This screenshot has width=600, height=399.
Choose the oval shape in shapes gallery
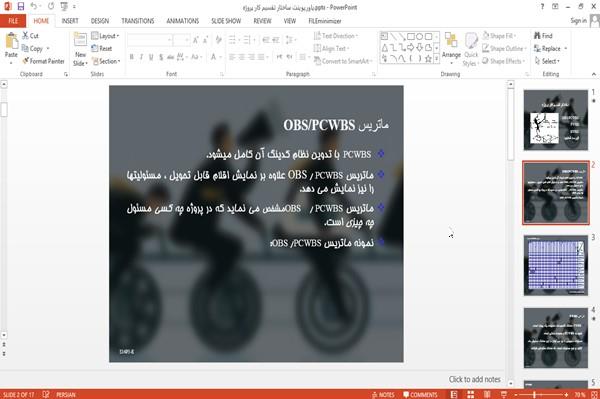419,36
